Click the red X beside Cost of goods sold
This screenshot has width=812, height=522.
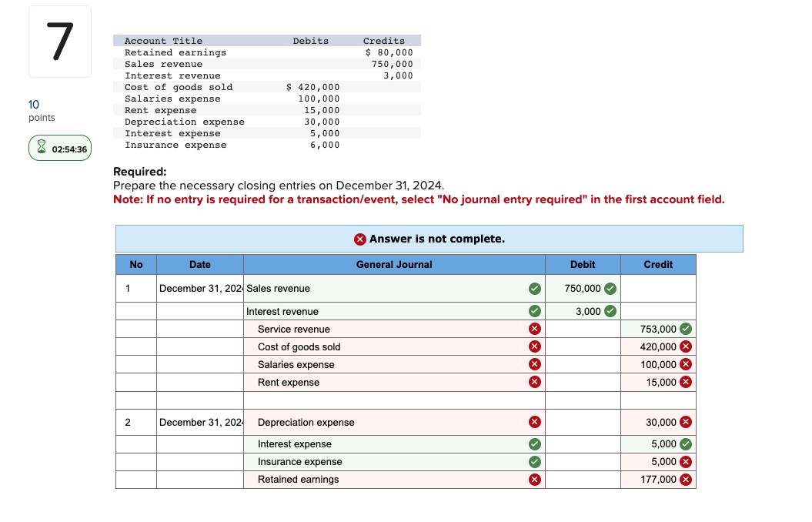pos(533,346)
